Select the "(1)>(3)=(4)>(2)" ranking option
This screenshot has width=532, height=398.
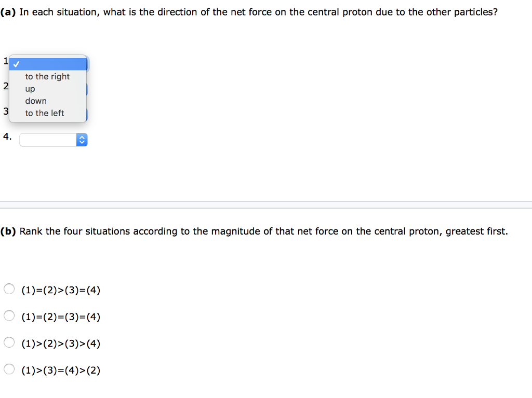[x=9, y=368]
